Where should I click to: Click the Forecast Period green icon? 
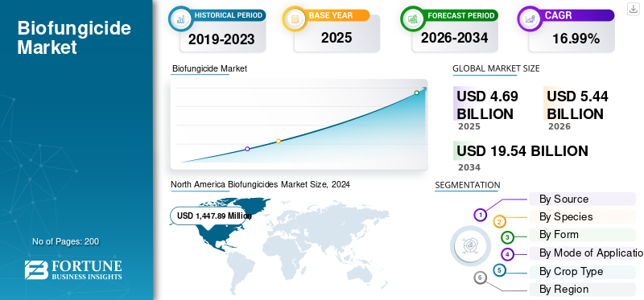click(412, 18)
